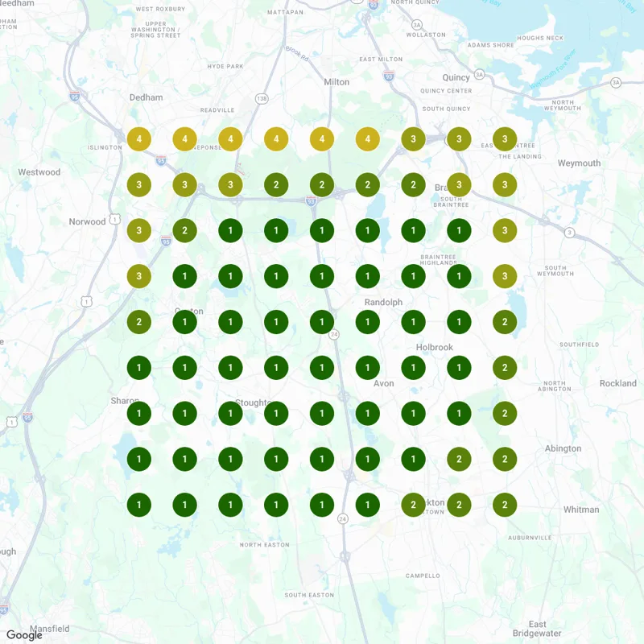Image resolution: width=644 pixels, height=644 pixels.
Task: Click the Weymouth town label
Action: point(579,163)
